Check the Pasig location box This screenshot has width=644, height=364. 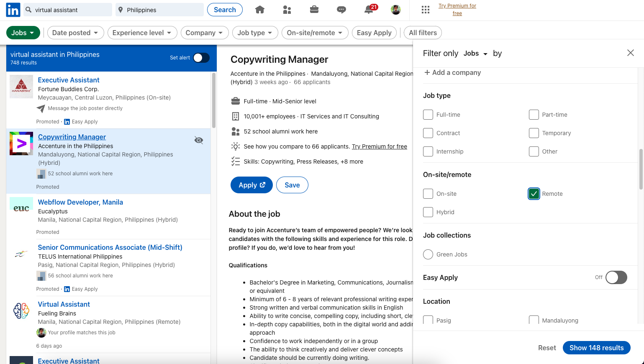(x=428, y=320)
